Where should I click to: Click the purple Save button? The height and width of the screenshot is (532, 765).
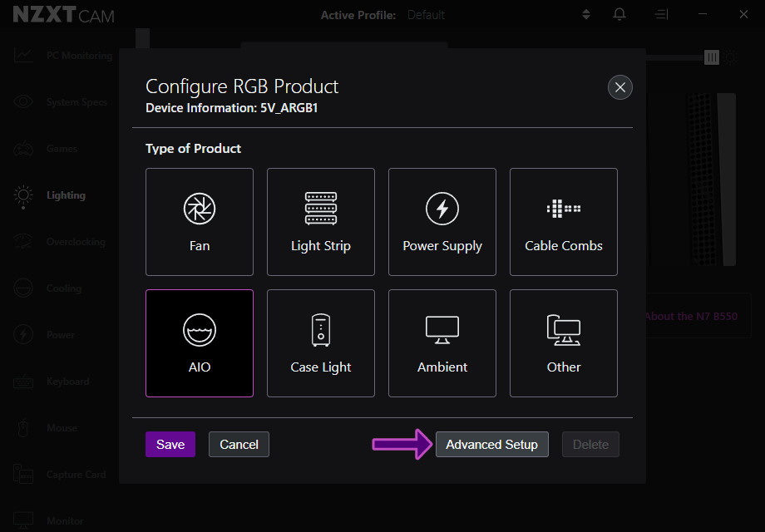click(170, 445)
